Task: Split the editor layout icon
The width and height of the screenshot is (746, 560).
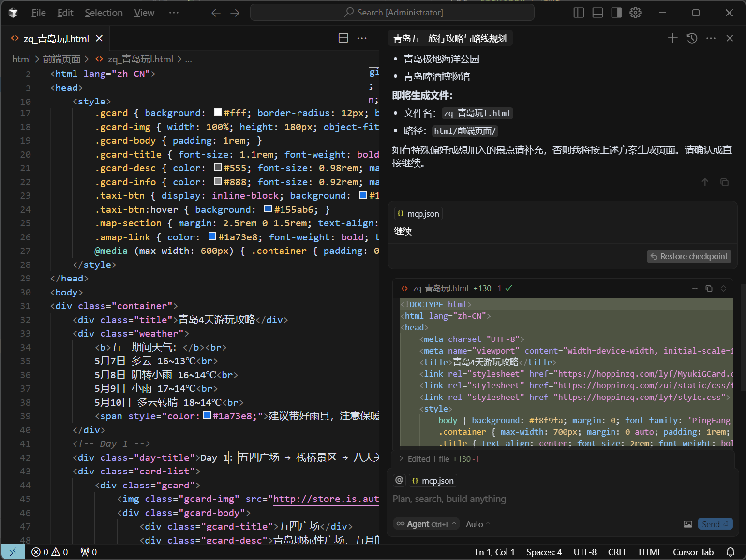Action: pyautogui.click(x=343, y=38)
